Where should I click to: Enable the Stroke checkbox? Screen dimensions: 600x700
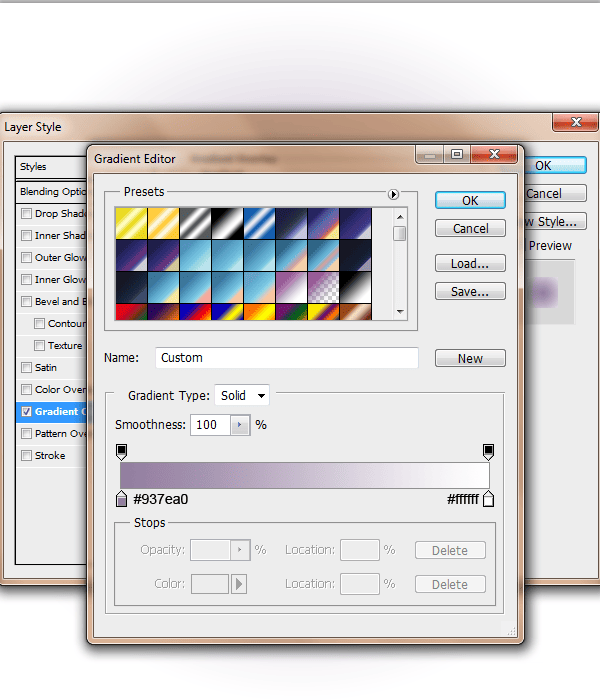point(26,455)
